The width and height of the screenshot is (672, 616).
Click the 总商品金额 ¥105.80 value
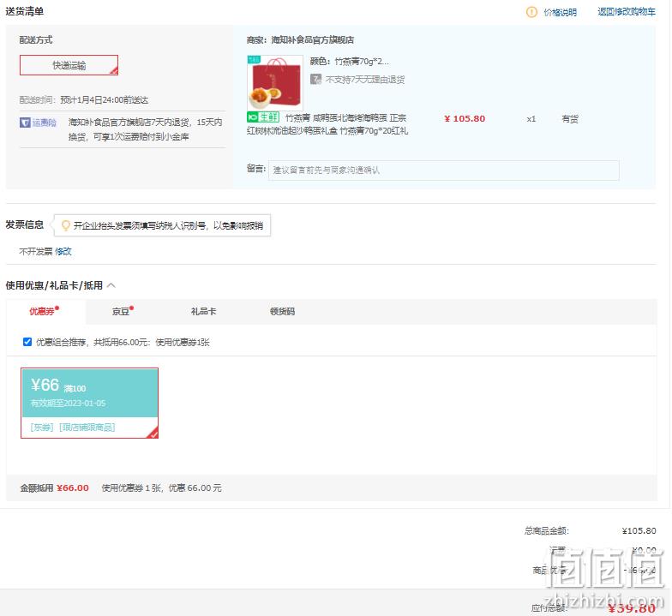(x=639, y=531)
